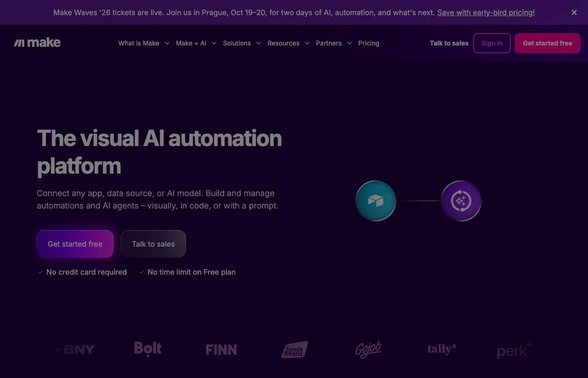Click the BNY customer logo
588x378 pixels.
point(74,350)
